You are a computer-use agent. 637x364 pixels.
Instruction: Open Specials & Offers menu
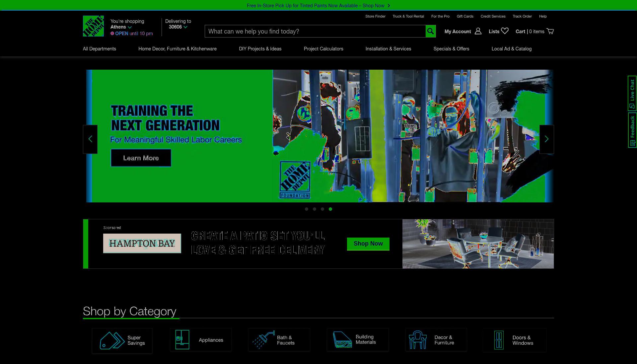point(451,49)
